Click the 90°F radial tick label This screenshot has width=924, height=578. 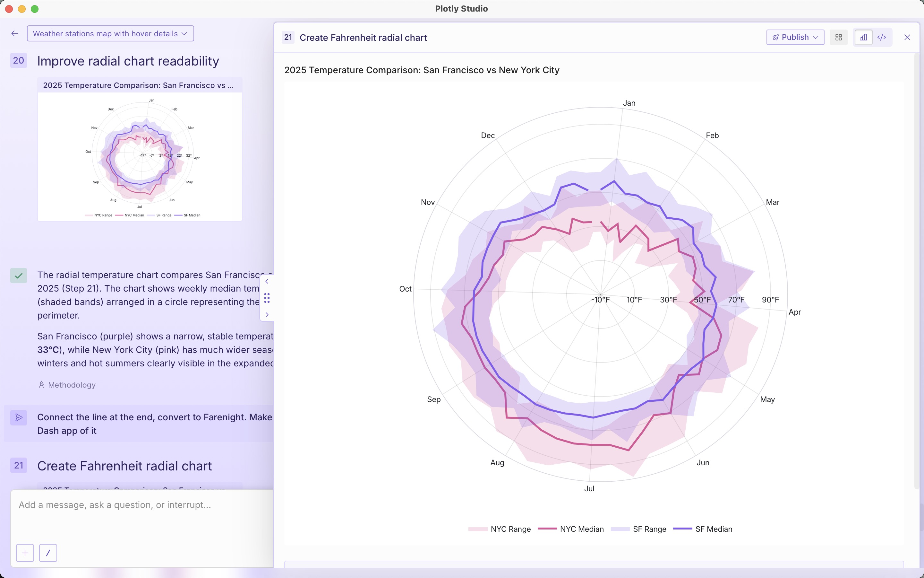[x=770, y=300]
